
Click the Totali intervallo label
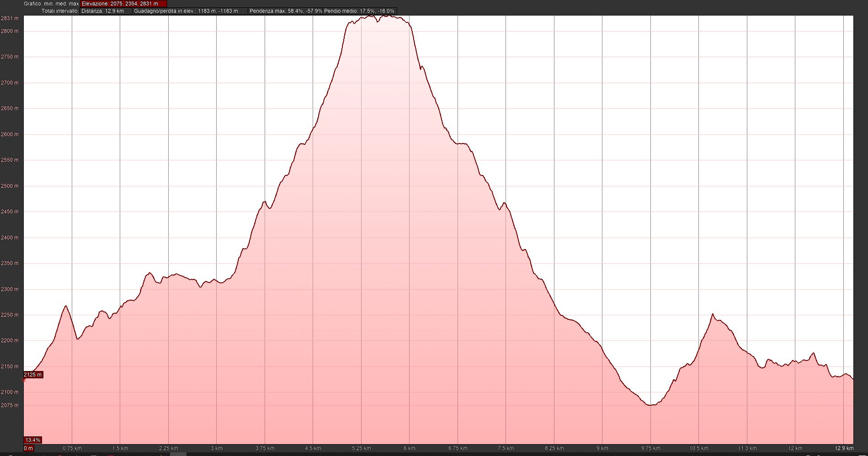click(60, 11)
